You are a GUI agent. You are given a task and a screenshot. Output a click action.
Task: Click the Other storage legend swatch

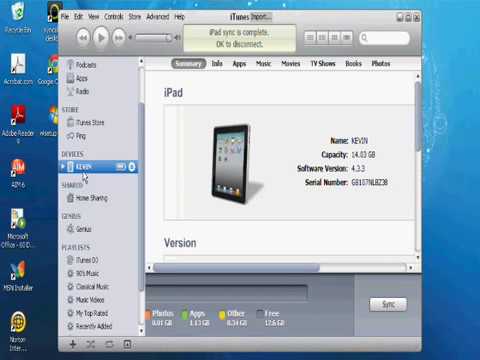pos(222,314)
